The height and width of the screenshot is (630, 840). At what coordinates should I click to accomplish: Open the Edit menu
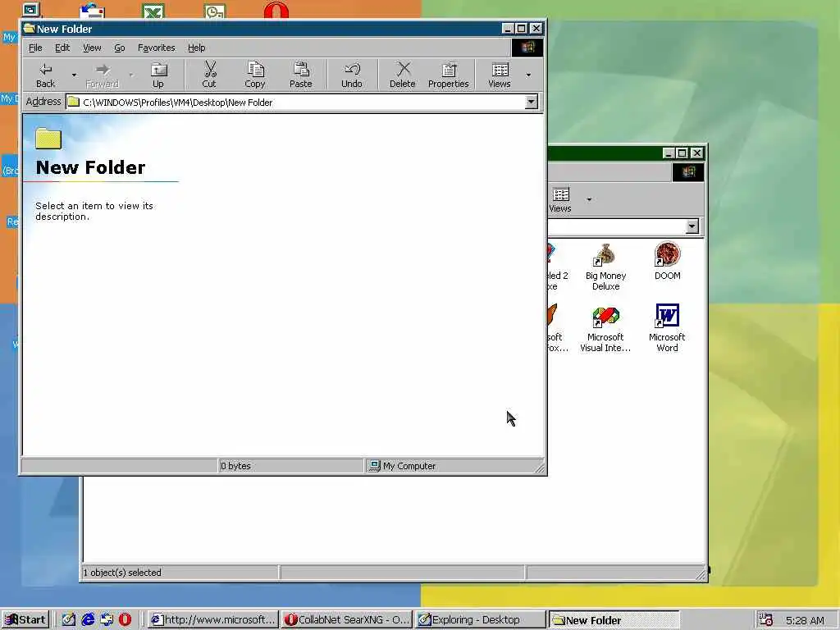click(62, 48)
